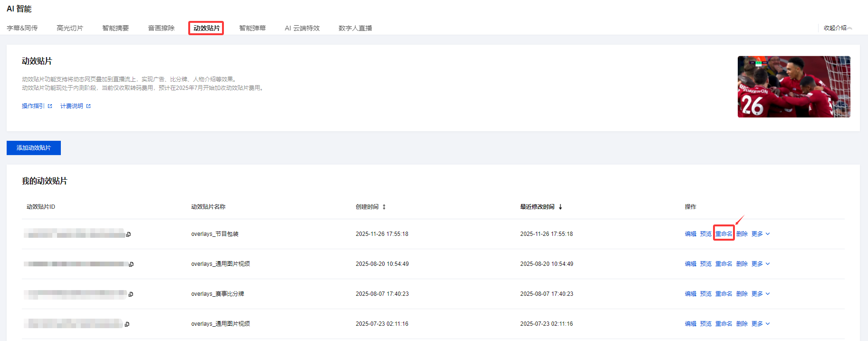Click the football match preview thumbnail
Screen dimensions: 868x341
[794, 87]
